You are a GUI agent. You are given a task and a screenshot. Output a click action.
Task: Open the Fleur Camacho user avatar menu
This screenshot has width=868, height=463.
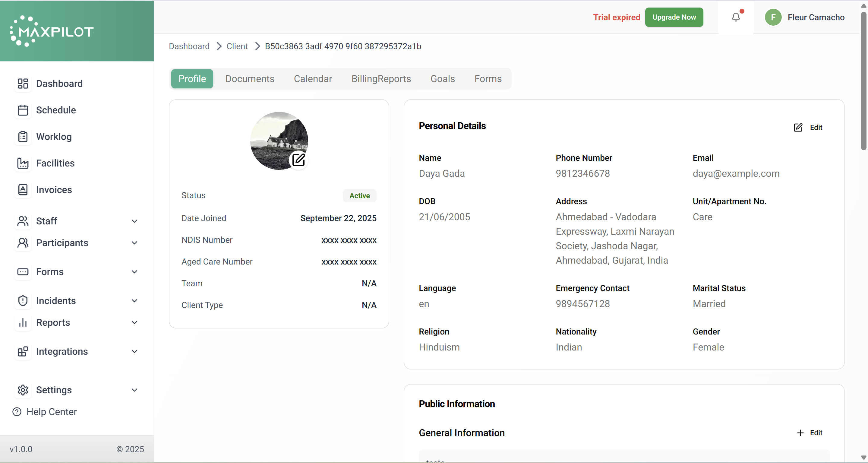point(773,17)
